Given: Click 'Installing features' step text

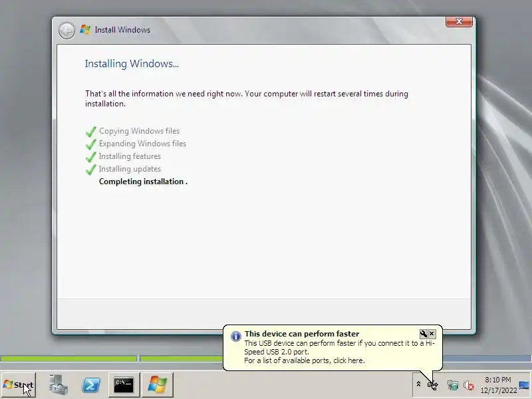Looking at the screenshot, I should point(130,156).
